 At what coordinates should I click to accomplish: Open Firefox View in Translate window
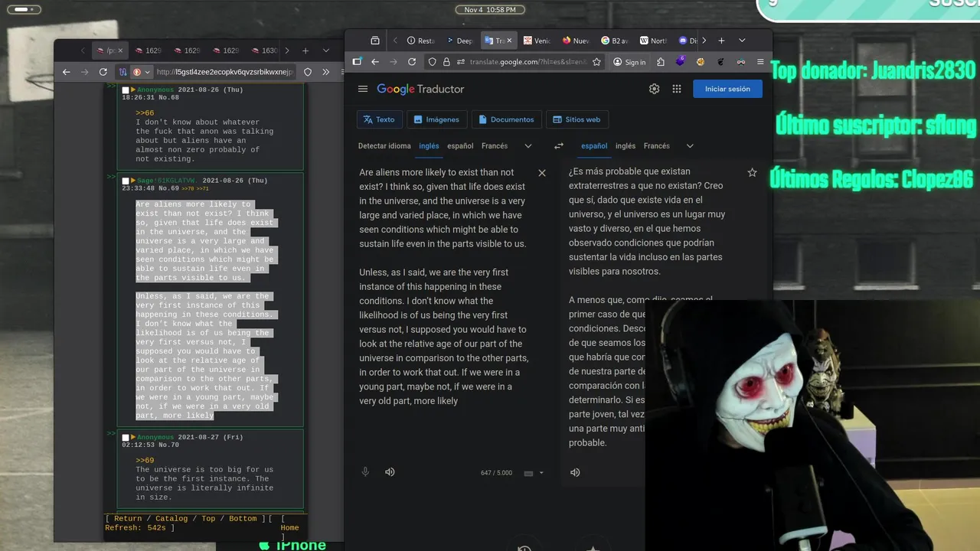[375, 41]
